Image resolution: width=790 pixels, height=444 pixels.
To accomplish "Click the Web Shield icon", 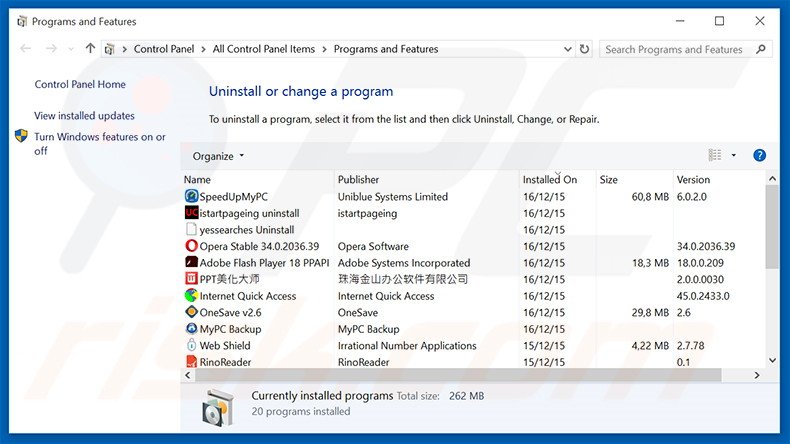I will point(191,345).
